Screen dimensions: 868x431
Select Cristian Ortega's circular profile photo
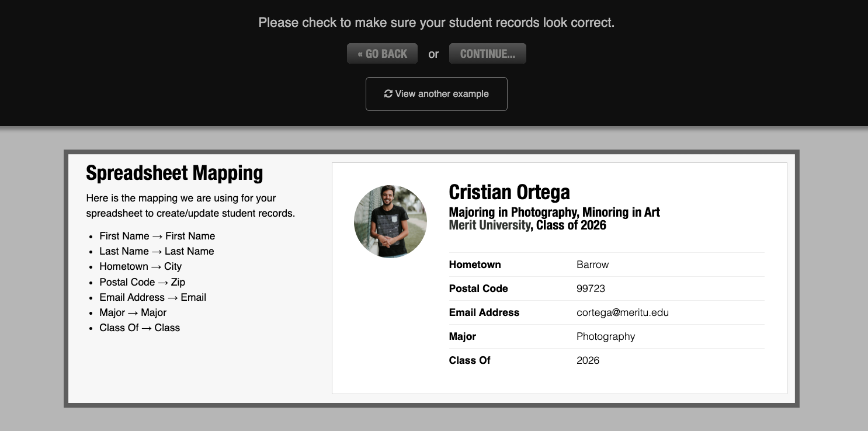click(x=390, y=221)
